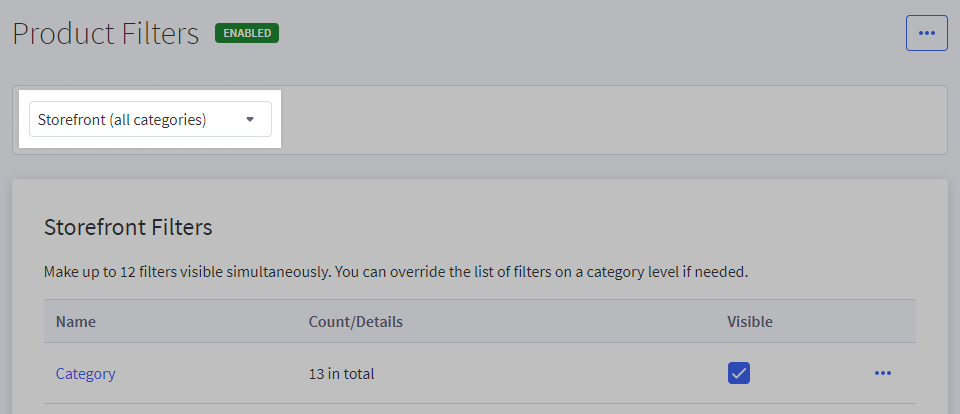Click the green ENABLED status badge
The height and width of the screenshot is (414, 960).
click(x=247, y=33)
